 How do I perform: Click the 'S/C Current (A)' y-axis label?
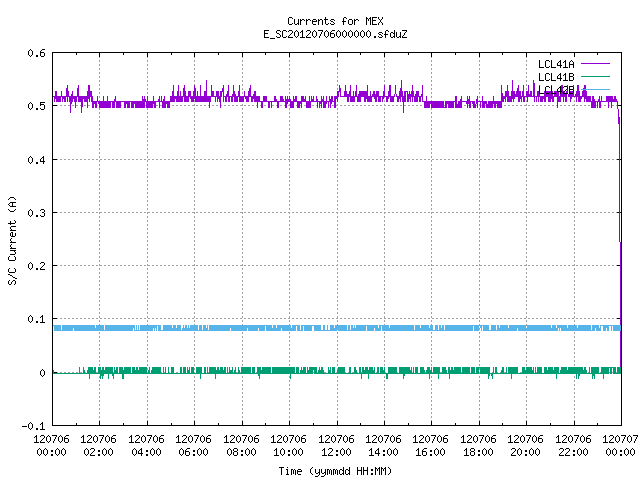12,240
